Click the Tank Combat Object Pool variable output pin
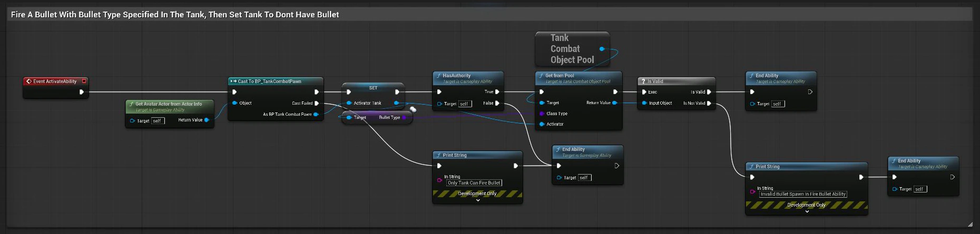The width and height of the screenshot is (980, 234). click(x=602, y=49)
